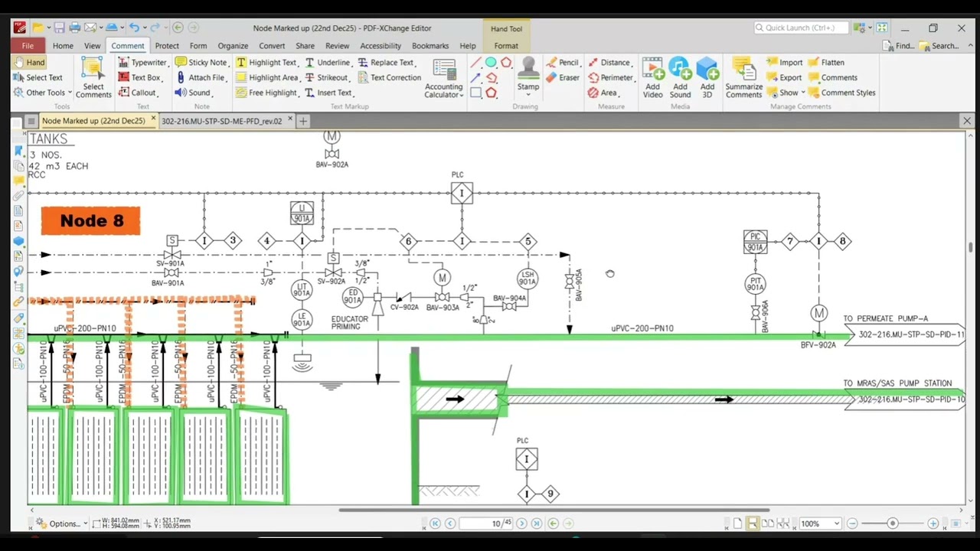The height and width of the screenshot is (551, 980).
Task: Use the Attach File tool
Action: 201,77
